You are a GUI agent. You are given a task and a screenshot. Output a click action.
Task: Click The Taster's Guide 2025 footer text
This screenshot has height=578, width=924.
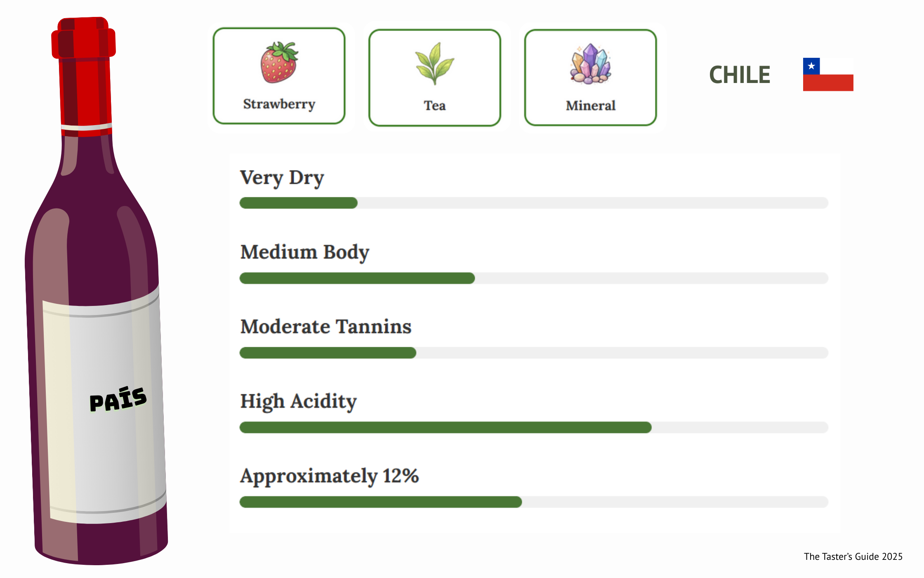(853, 557)
